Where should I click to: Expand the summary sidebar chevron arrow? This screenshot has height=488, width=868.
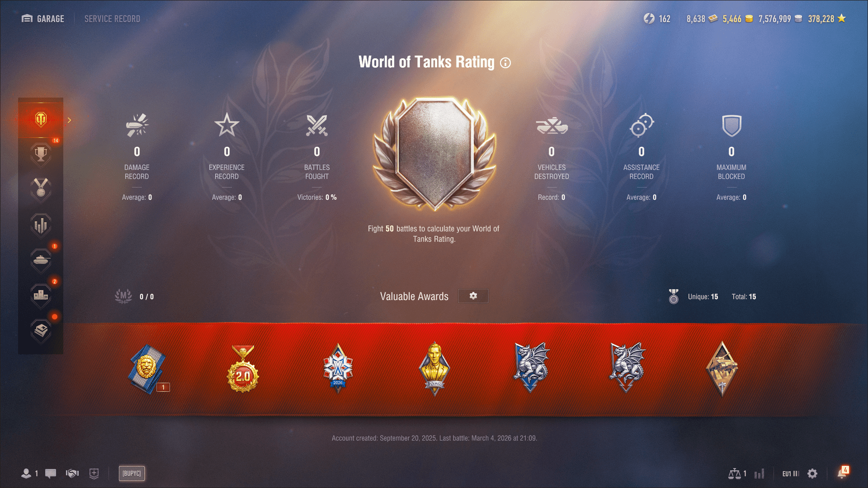point(69,120)
